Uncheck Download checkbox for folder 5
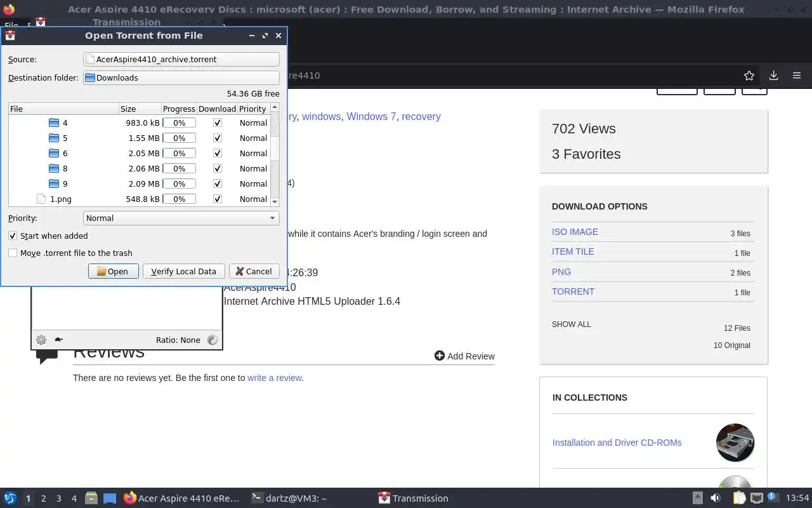Screen dimensions: 812x508 click(x=218, y=138)
